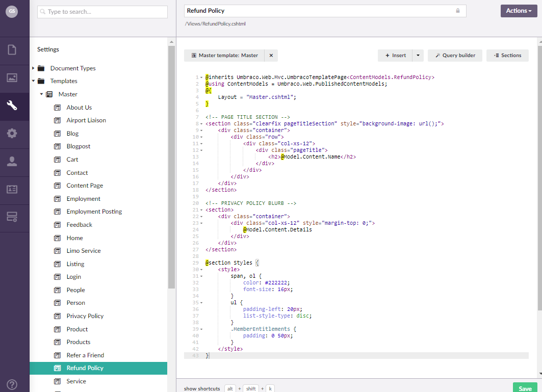Save the template
The image size is (542, 392).
pos(525,388)
